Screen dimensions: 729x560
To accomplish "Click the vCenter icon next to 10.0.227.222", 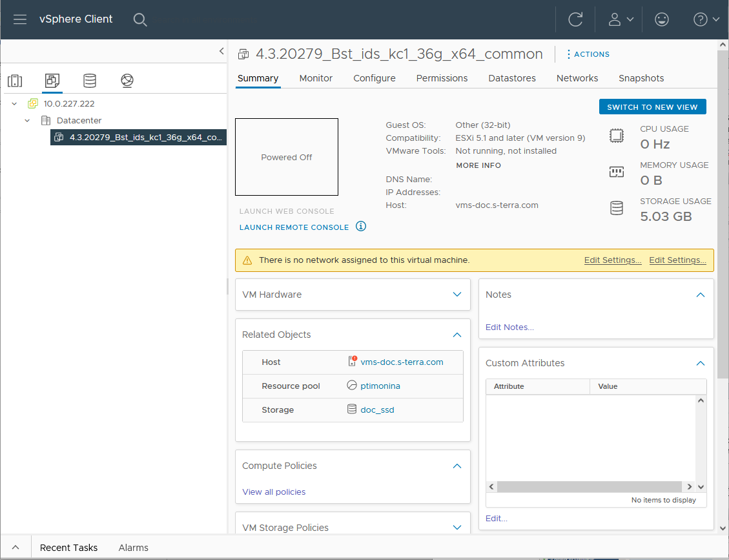I will (x=32, y=104).
